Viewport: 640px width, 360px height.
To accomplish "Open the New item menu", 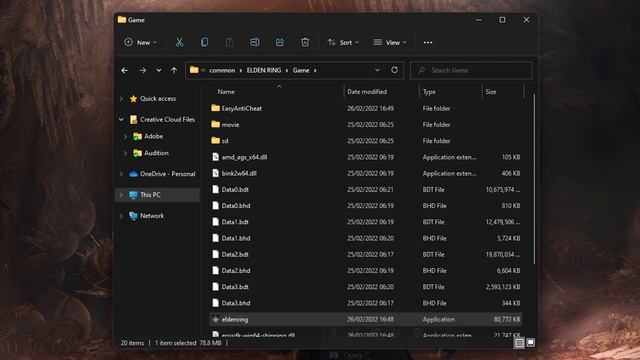I will (140, 42).
